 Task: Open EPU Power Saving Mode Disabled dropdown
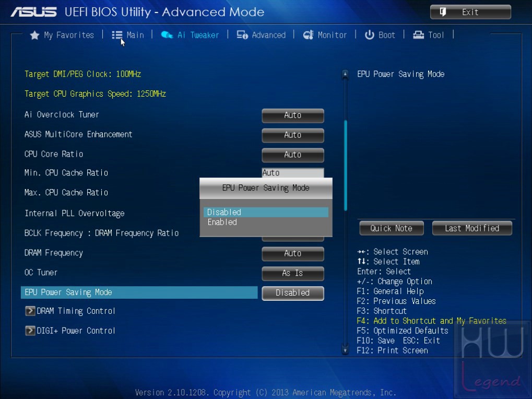pyautogui.click(x=293, y=293)
